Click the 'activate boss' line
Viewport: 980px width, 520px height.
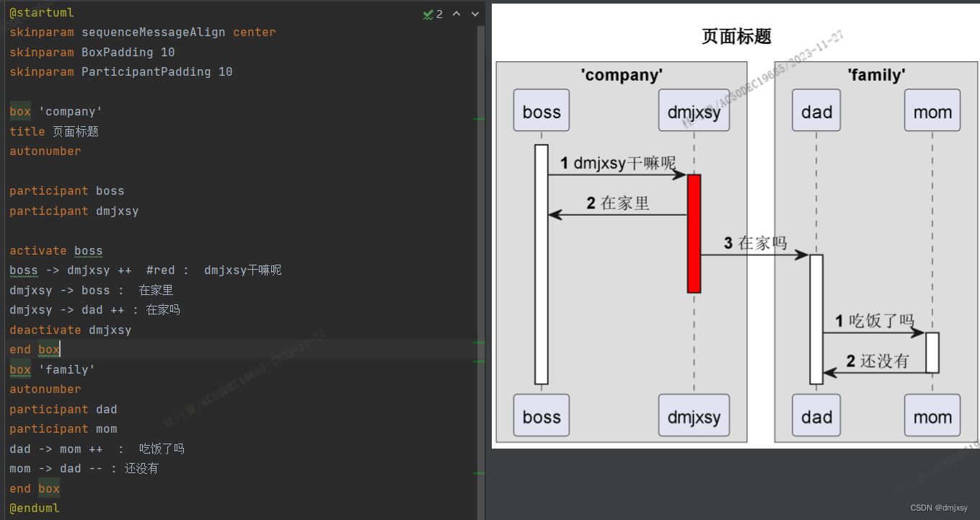[x=56, y=251]
